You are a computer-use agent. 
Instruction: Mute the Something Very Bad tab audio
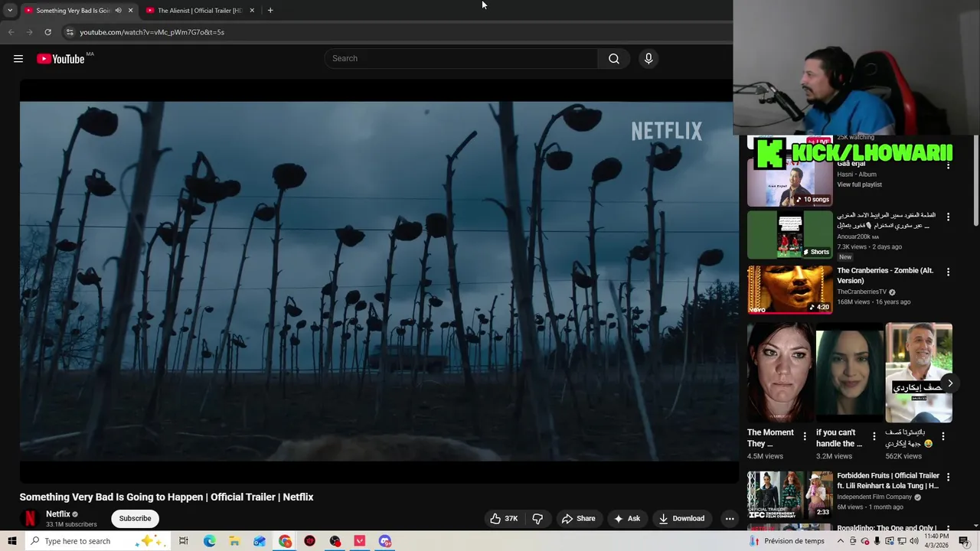tap(118, 10)
